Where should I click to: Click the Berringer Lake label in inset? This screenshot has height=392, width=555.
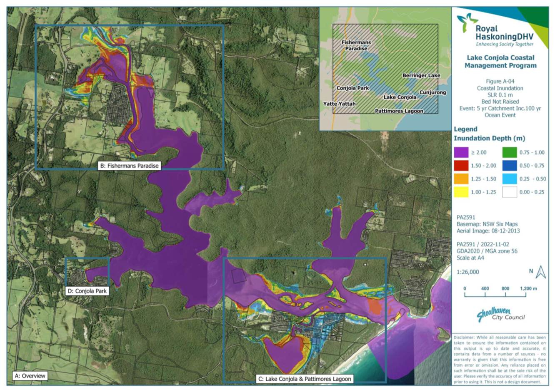coord(421,75)
